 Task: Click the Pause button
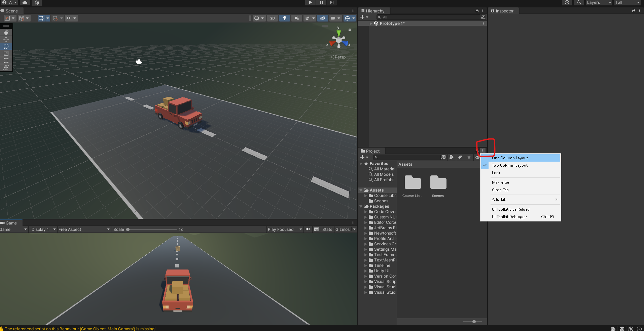tap(321, 2)
